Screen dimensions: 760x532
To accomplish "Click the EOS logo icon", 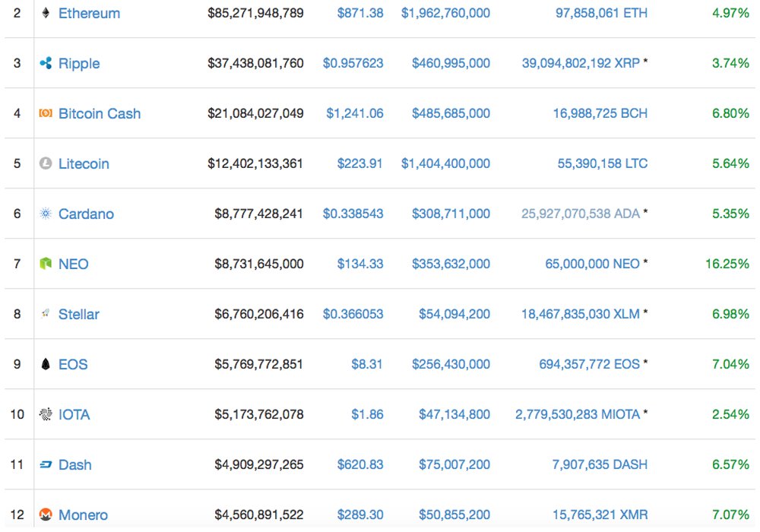I will pos(46,364).
